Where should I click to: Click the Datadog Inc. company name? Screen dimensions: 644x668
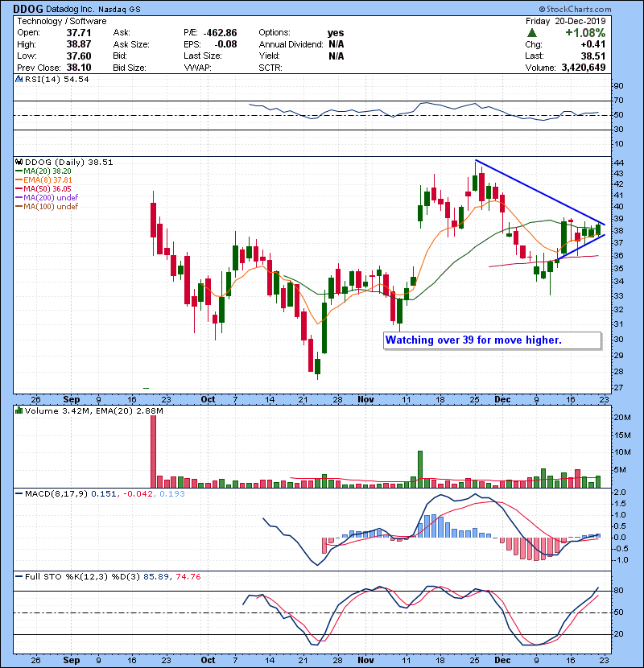(70, 9)
